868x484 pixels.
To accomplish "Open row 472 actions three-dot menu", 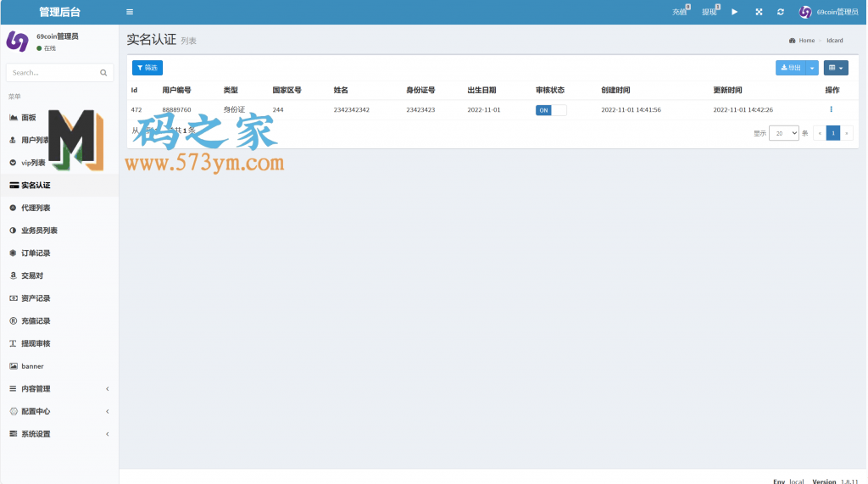I will pyautogui.click(x=831, y=109).
